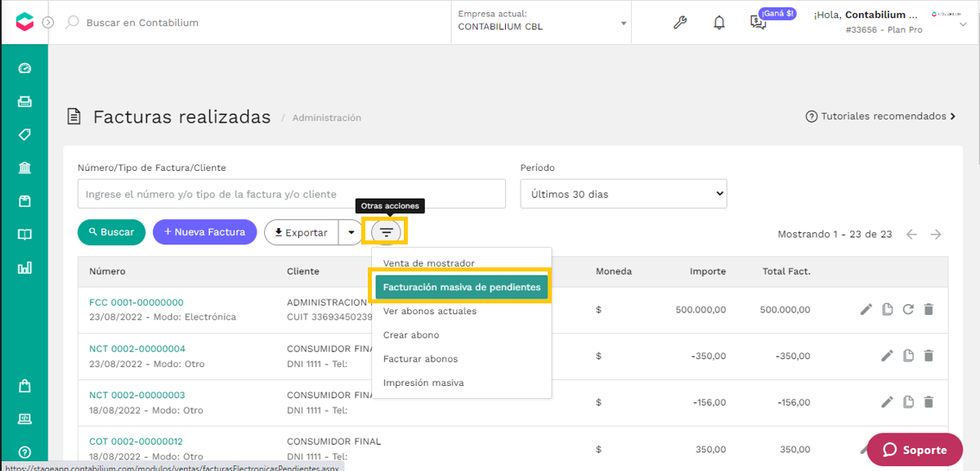Edit invoice NCT 0002-00000003 with the pencil

click(887, 401)
